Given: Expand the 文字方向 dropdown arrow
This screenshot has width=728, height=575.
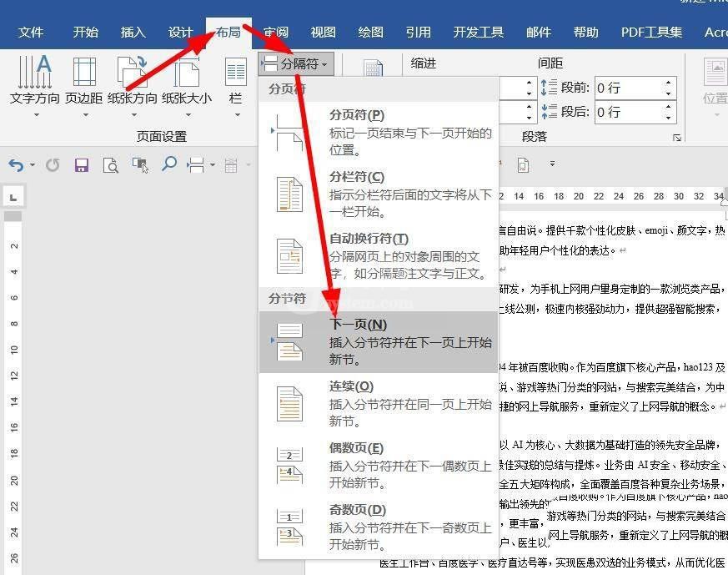Looking at the screenshot, I should pos(36,114).
